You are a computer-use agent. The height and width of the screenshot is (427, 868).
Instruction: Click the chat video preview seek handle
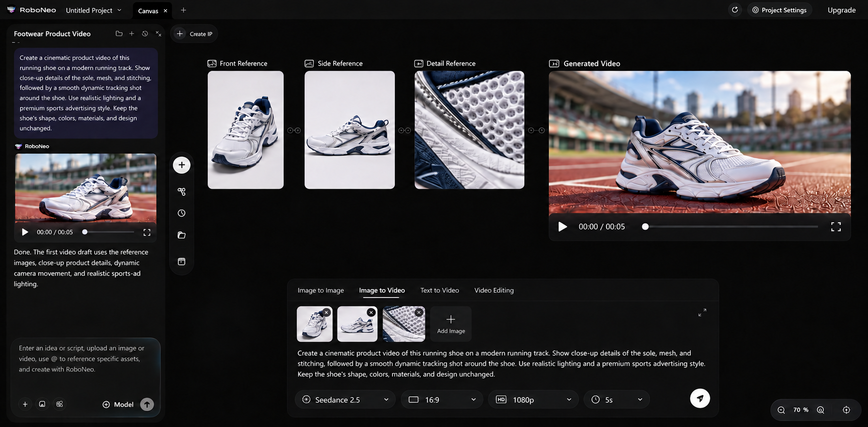(x=85, y=232)
